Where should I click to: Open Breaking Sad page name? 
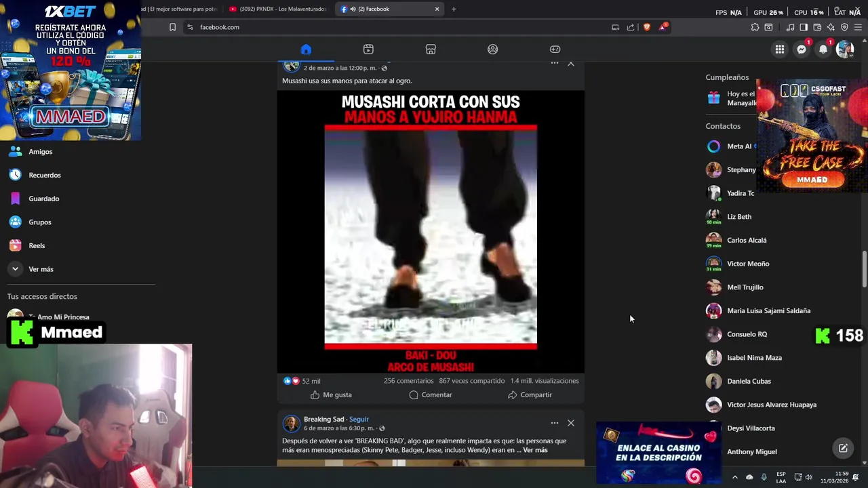pyautogui.click(x=323, y=419)
